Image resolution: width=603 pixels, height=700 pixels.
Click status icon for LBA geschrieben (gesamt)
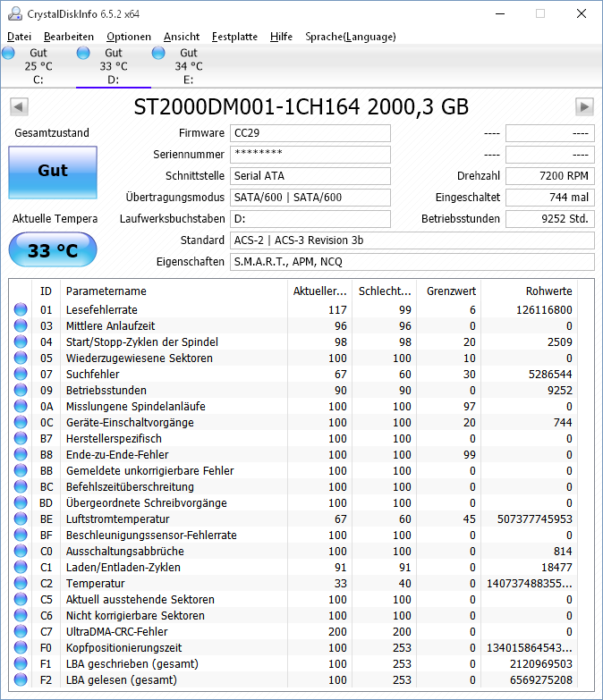coord(21,663)
